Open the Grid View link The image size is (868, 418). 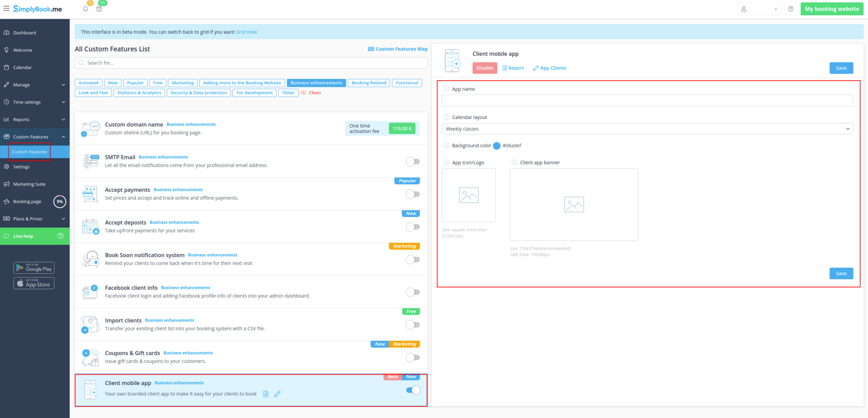pyautogui.click(x=246, y=32)
